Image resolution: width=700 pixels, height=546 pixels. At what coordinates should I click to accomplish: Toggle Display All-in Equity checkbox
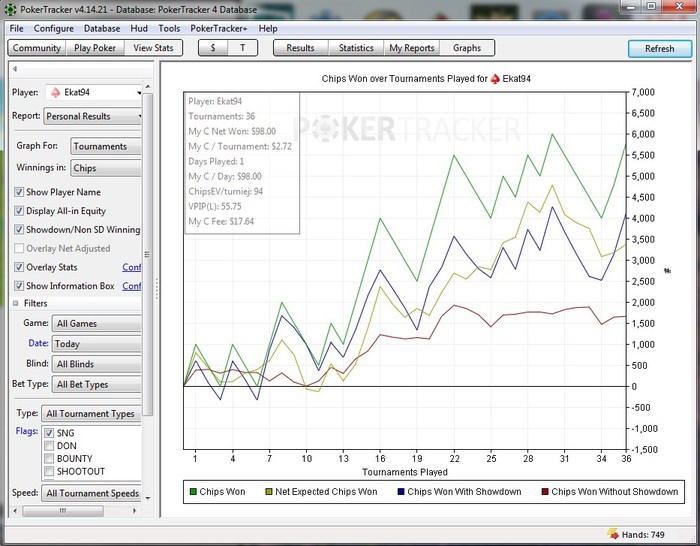(x=19, y=211)
